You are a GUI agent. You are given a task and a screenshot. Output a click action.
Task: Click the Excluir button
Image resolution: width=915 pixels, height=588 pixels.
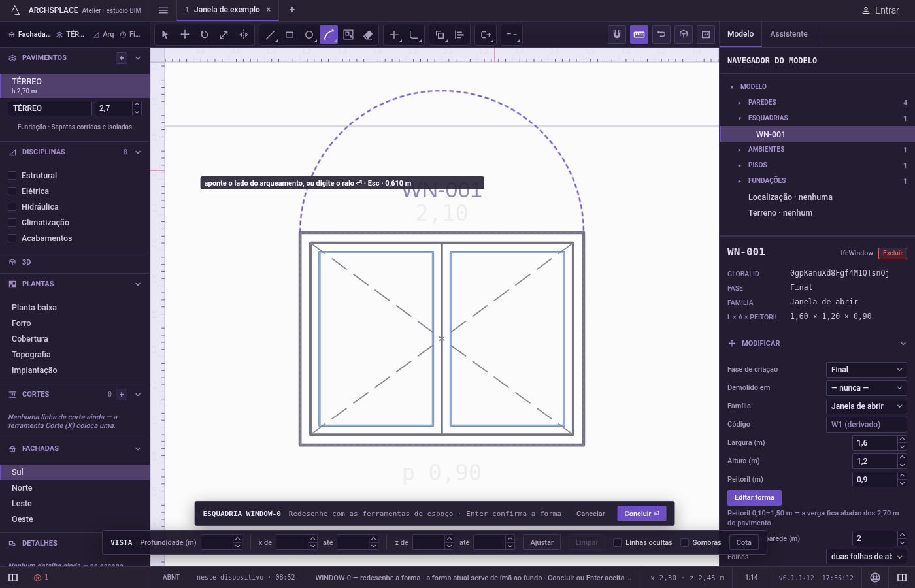click(893, 253)
